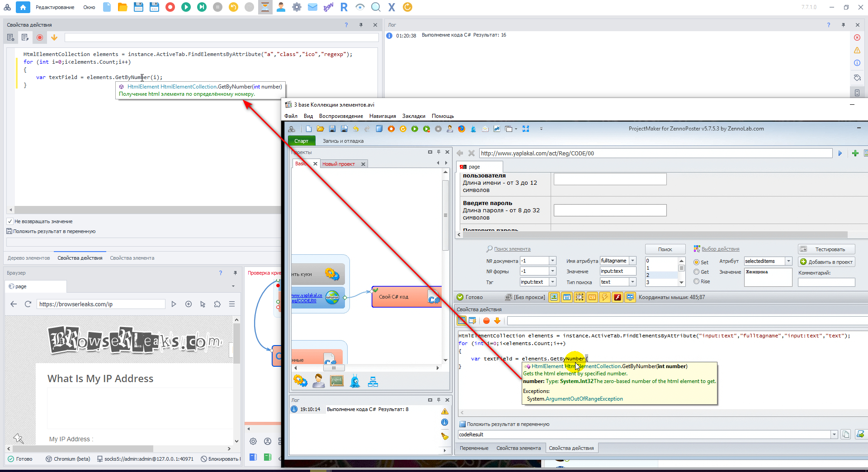Image resolution: width=868 pixels, height=472 pixels.
Task: Open the 'Навигация' menu in video player
Action: [382, 116]
